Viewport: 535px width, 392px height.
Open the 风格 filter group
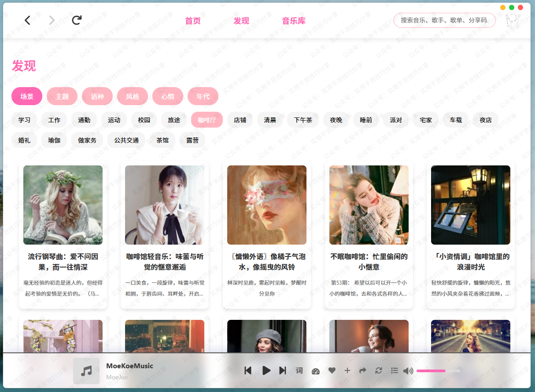pyautogui.click(x=133, y=96)
